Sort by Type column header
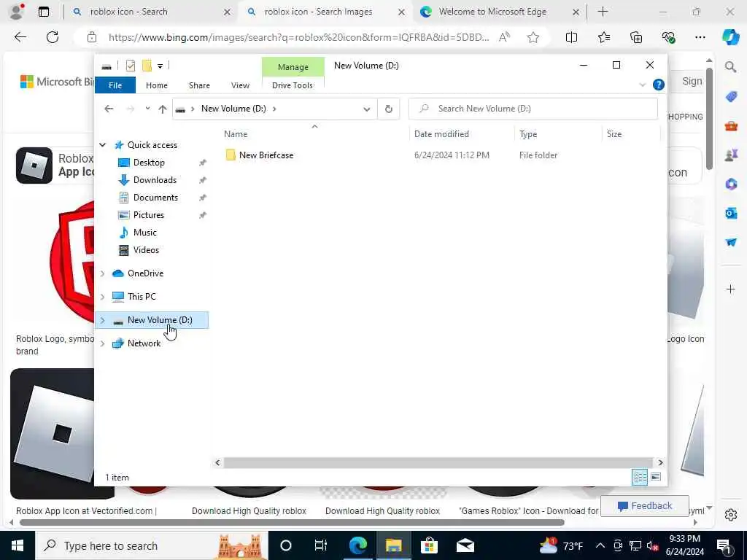This screenshot has width=747, height=560. 528,134
